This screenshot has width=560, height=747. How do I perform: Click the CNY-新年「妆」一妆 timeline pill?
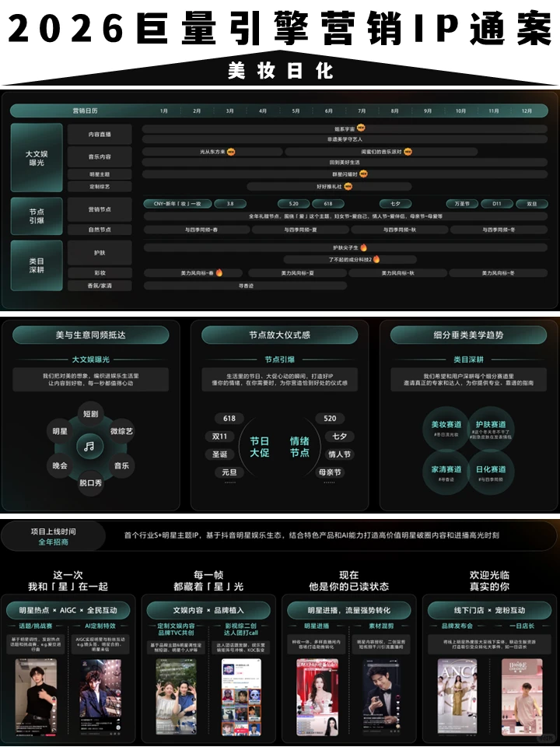click(x=177, y=203)
